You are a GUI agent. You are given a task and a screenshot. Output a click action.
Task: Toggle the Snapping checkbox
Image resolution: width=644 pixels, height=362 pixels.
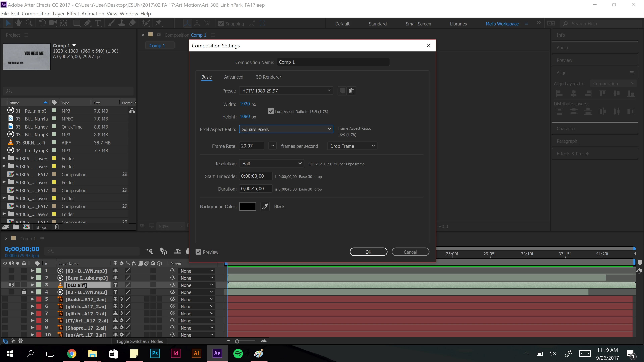(221, 23)
